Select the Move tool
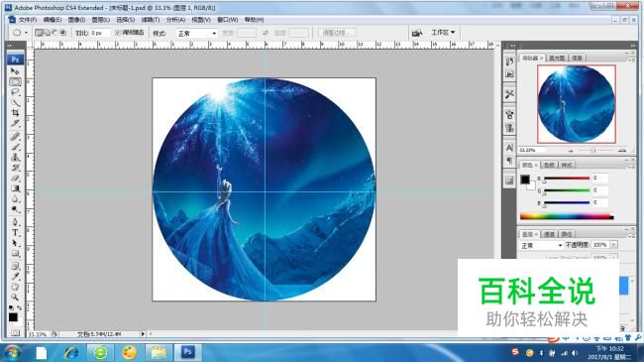The image size is (644, 362). point(15,71)
